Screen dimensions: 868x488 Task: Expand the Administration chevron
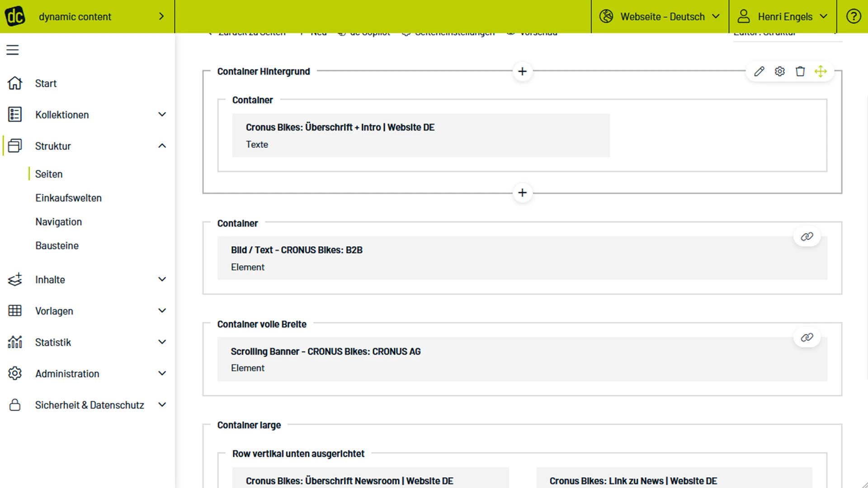pos(162,373)
